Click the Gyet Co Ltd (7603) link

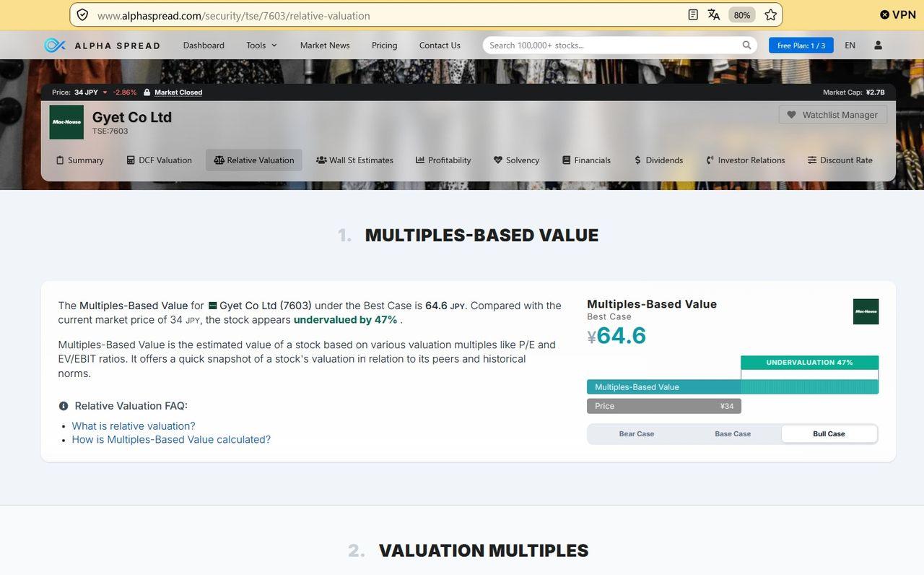(266, 306)
